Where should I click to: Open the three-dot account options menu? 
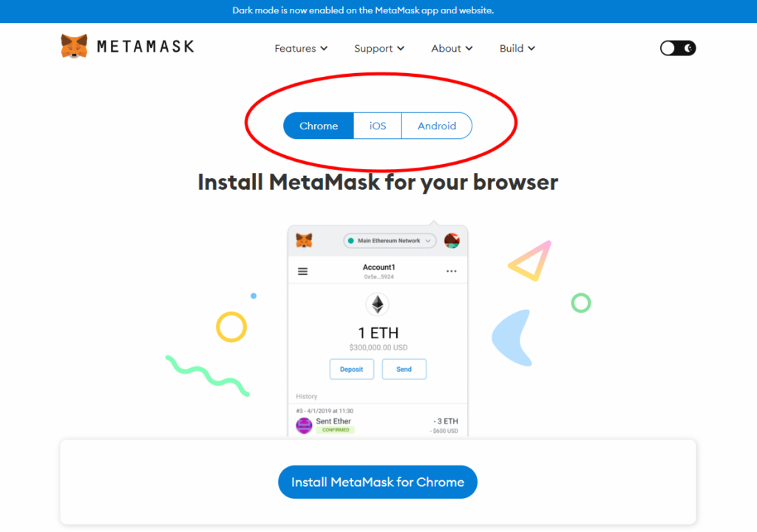click(x=452, y=271)
